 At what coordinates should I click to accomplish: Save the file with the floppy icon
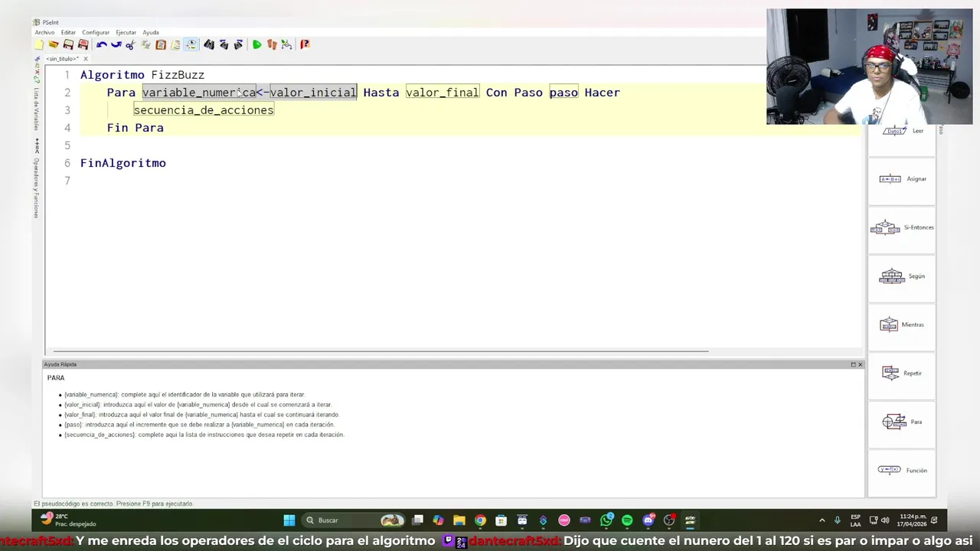68,44
